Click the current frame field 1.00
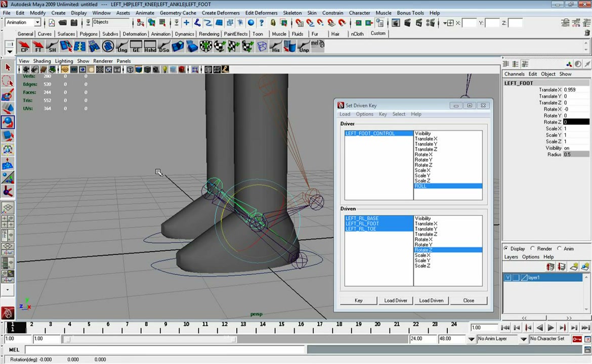The width and height of the screenshot is (592, 364). coord(484,328)
